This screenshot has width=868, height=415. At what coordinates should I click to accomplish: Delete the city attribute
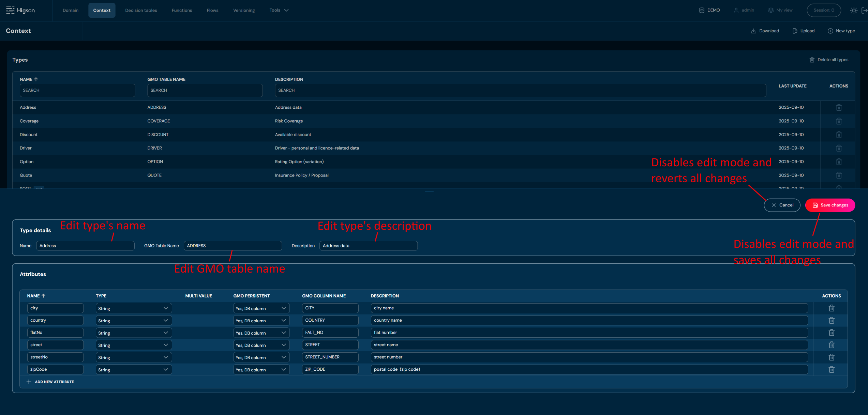point(831,308)
